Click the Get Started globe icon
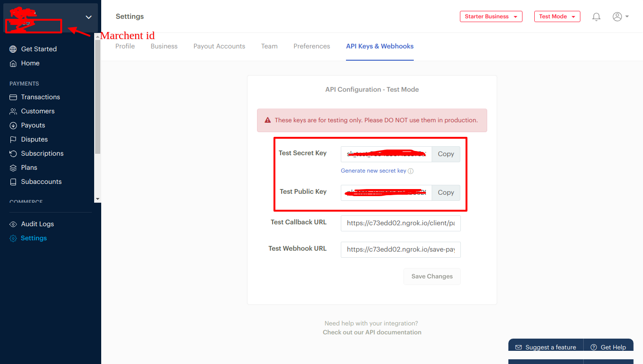This screenshot has height=364, width=643. pos(13,49)
